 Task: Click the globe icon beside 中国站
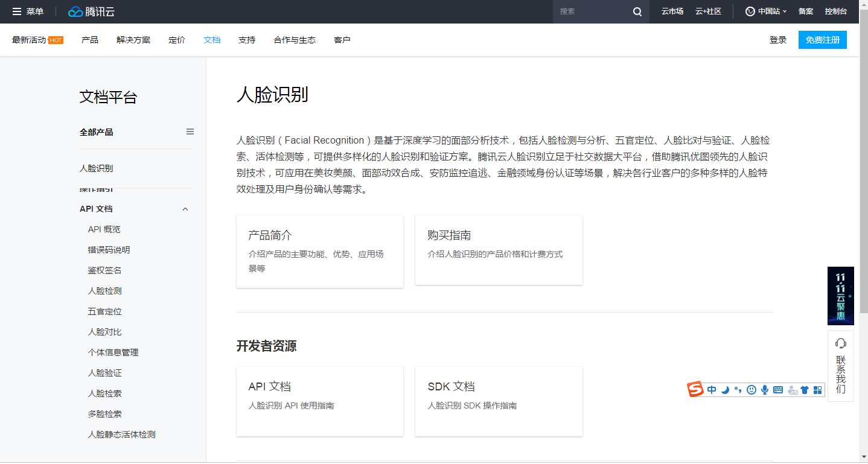(x=750, y=11)
